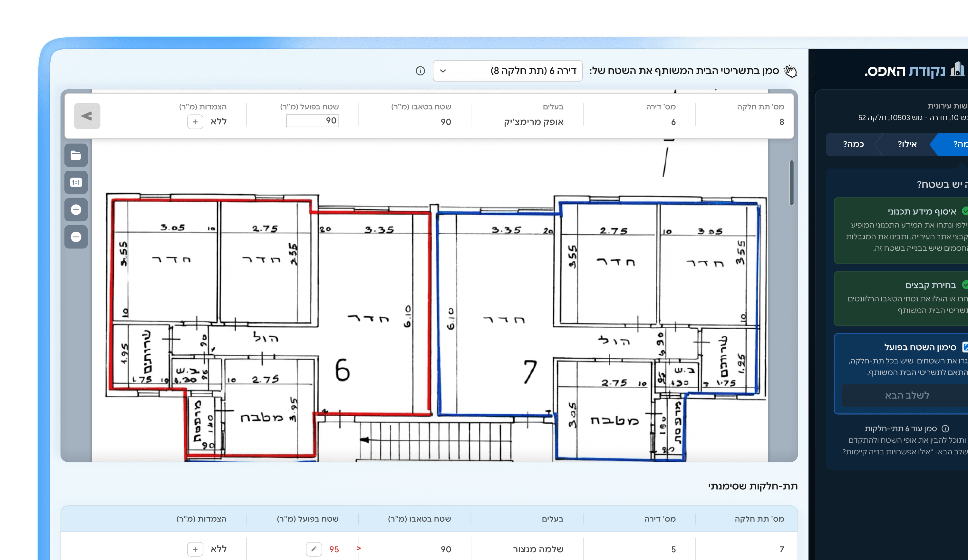Click the plan viewer vertical scrollbar handle
This screenshot has width=968, height=560.
click(791, 183)
